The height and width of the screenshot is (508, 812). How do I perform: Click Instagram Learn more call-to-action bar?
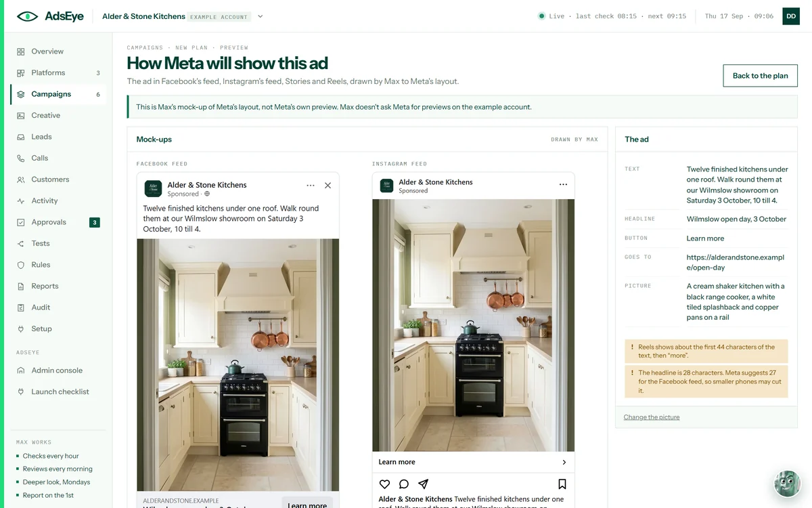(x=473, y=462)
